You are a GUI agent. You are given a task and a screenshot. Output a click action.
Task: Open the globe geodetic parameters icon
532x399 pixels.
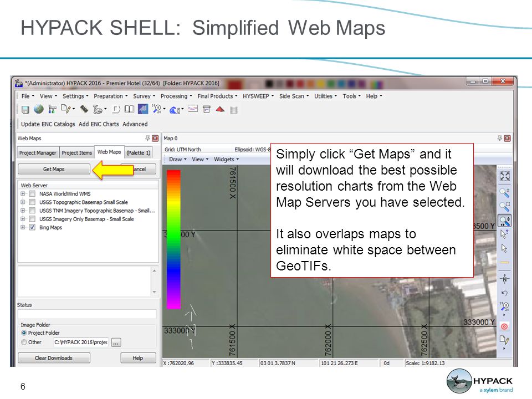click(x=38, y=109)
